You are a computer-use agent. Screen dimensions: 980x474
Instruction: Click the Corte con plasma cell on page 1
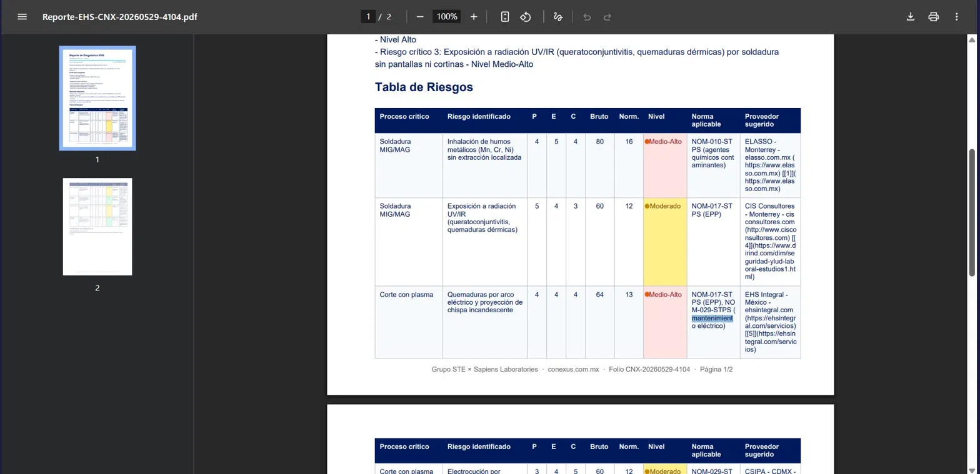coord(409,322)
